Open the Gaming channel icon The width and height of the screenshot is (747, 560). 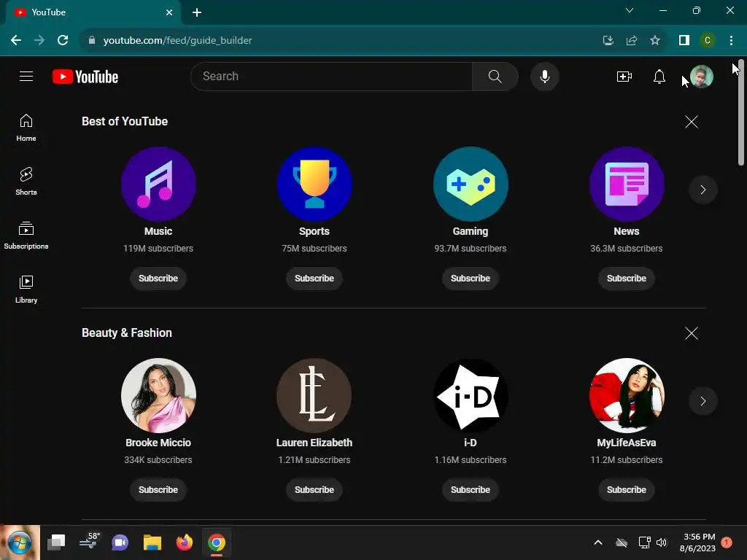tap(471, 184)
